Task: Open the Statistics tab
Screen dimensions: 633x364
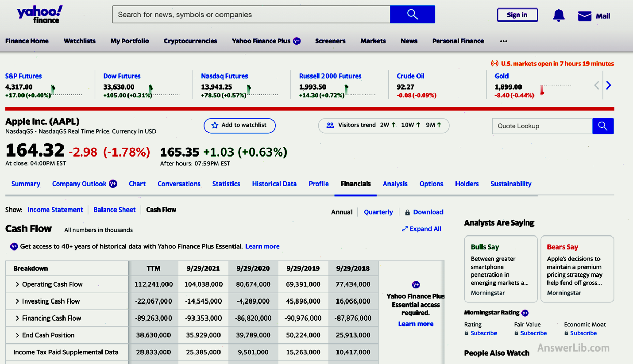Action: [226, 184]
